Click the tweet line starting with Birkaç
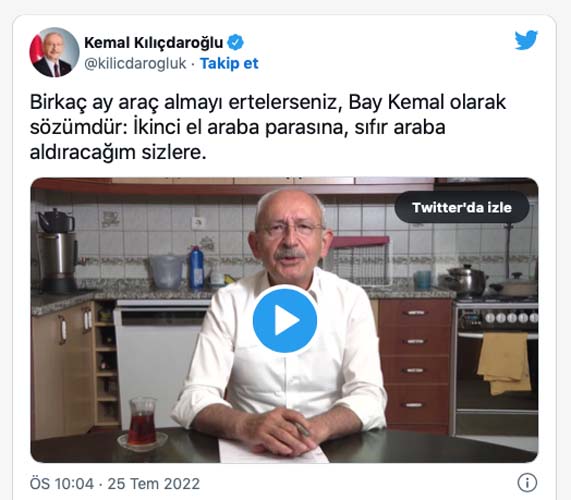The width and height of the screenshot is (571, 500). pyautogui.click(x=268, y=102)
